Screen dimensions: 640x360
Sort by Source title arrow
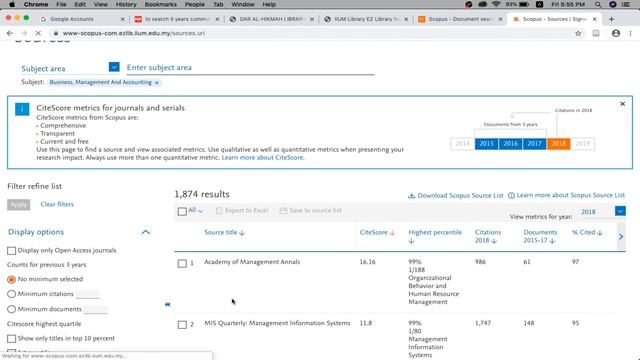point(242,233)
